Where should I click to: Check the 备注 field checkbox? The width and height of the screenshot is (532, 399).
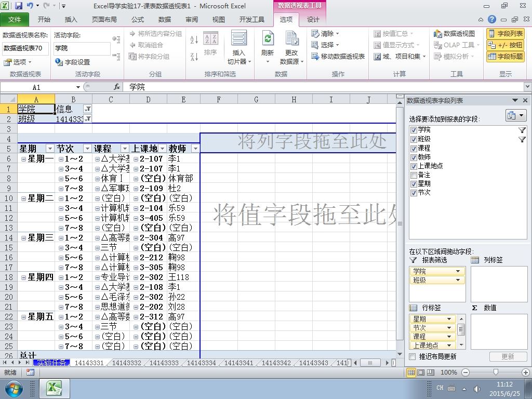pos(414,175)
